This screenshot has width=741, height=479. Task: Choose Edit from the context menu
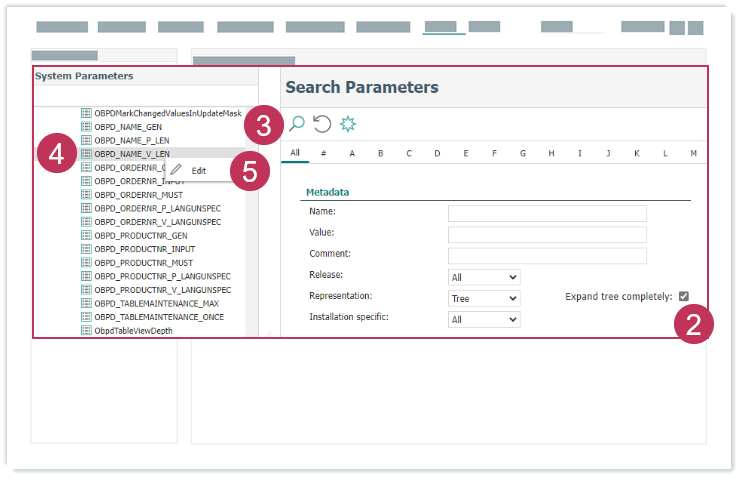(x=199, y=171)
